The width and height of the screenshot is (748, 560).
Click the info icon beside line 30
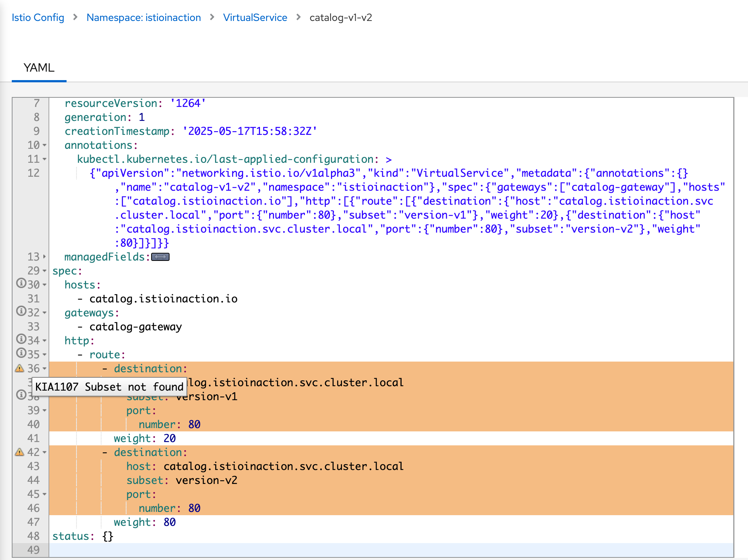point(21,283)
